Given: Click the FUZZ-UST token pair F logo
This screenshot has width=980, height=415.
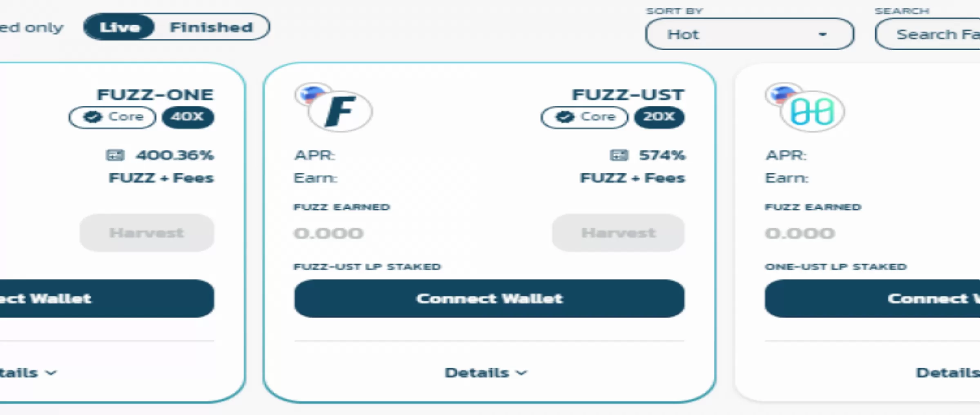Looking at the screenshot, I should (x=340, y=111).
